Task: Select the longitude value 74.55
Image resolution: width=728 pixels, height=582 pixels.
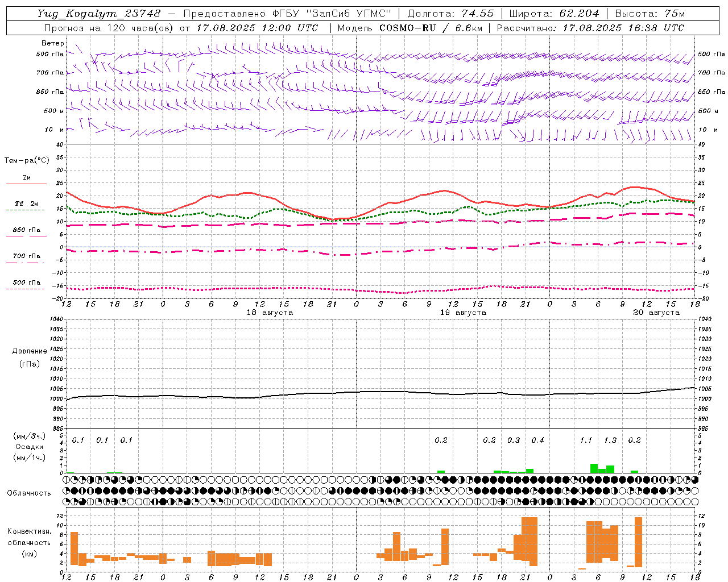Action: pos(477,14)
